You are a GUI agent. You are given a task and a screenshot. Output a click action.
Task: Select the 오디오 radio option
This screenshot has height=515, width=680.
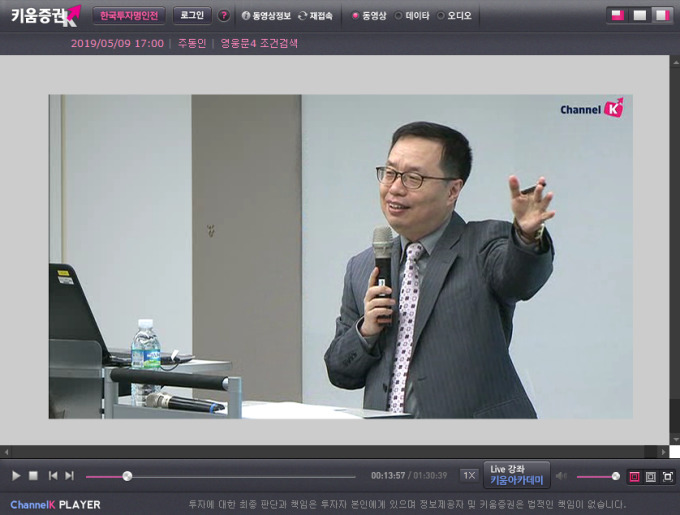tap(441, 16)
